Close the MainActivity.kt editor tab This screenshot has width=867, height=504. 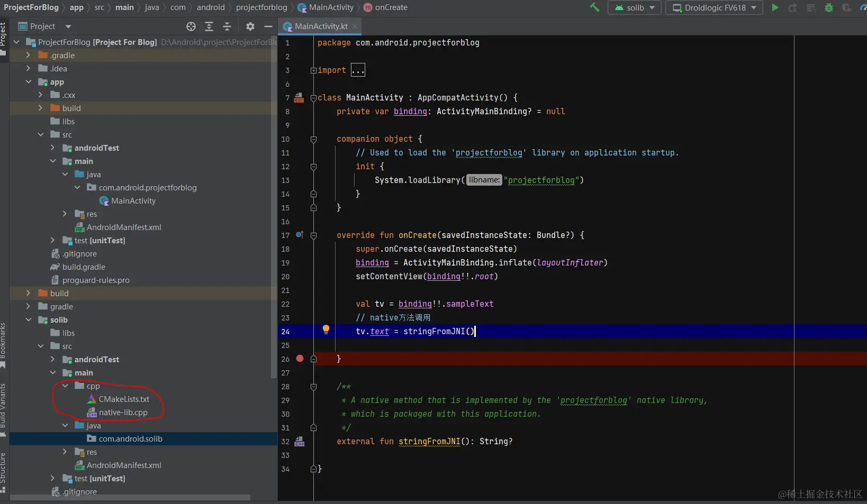tap(355, 26)
